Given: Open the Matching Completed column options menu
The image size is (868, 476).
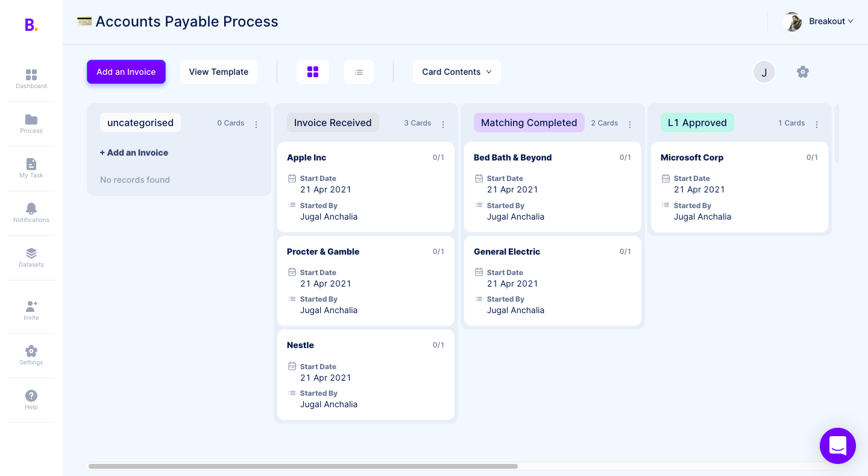Looking at the screenshot, I should (x=630, y=124).
